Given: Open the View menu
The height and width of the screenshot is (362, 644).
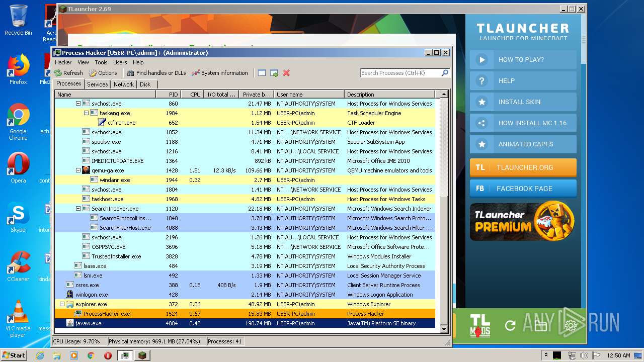Looking at the screenshot, I should coord(83,62).
